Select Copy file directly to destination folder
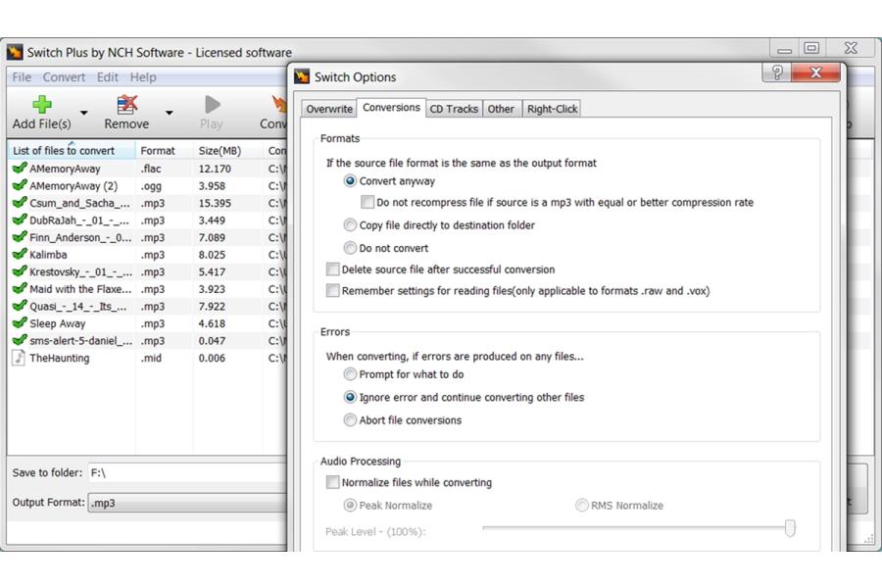This screenshot has height=588, width=882. click(350, 225)
